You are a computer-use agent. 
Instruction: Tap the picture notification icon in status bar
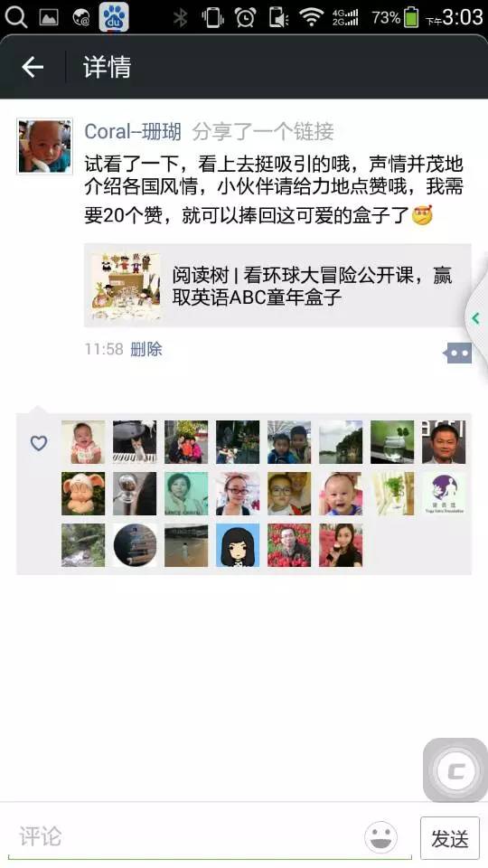point(49,17)
